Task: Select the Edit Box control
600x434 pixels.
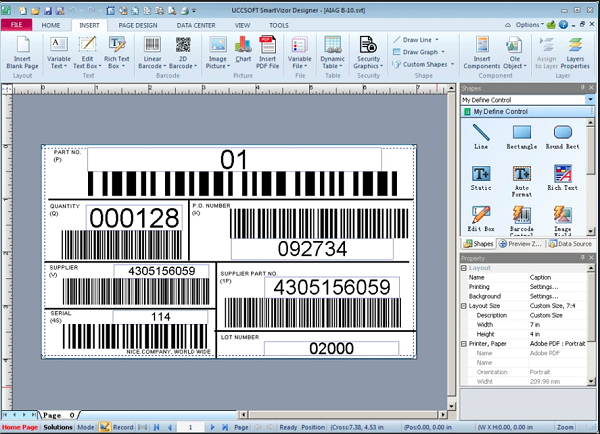Action: [481, 219]
